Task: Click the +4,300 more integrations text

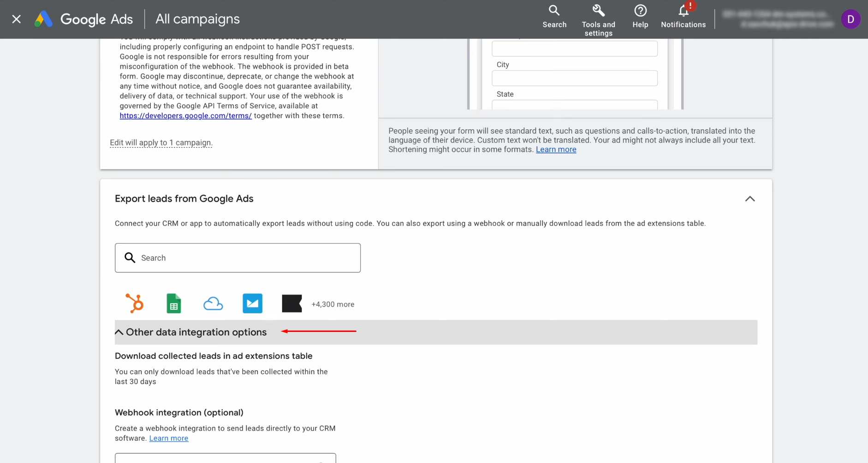Action: tap(333, 304)
